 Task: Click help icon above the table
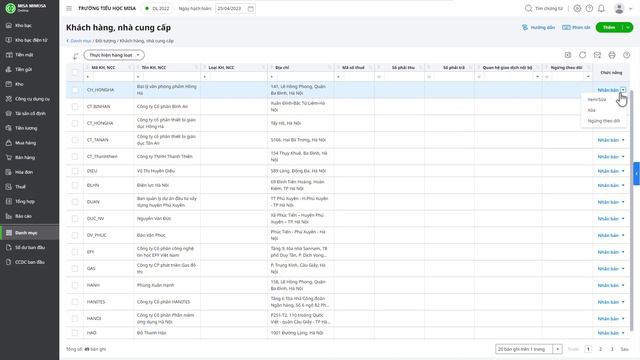[627, 55]
